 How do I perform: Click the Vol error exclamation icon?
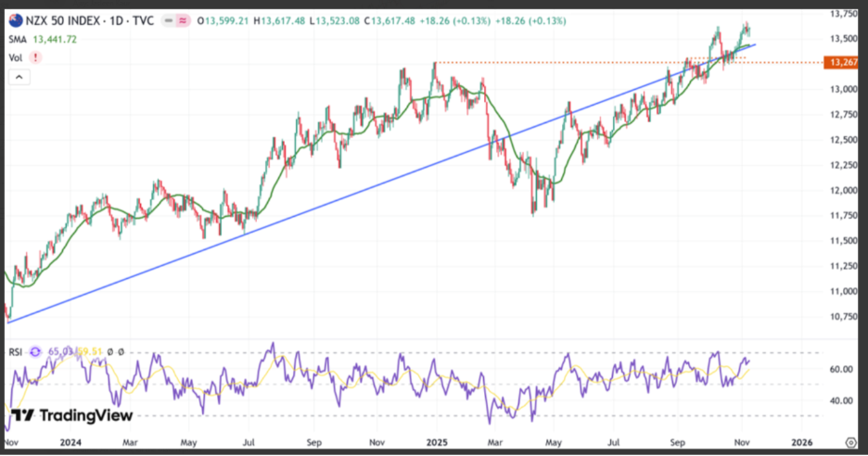point(35,57)
